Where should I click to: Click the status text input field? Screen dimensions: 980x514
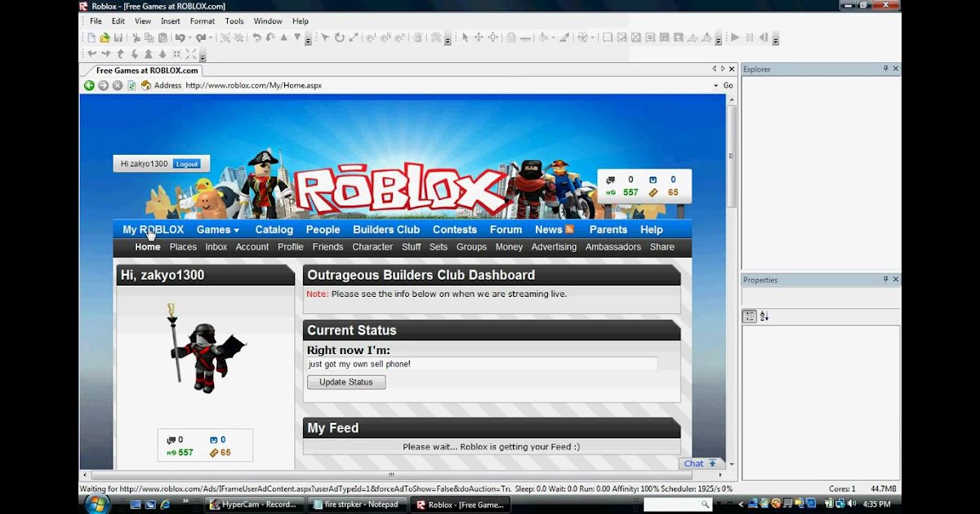tap(482, 364)
